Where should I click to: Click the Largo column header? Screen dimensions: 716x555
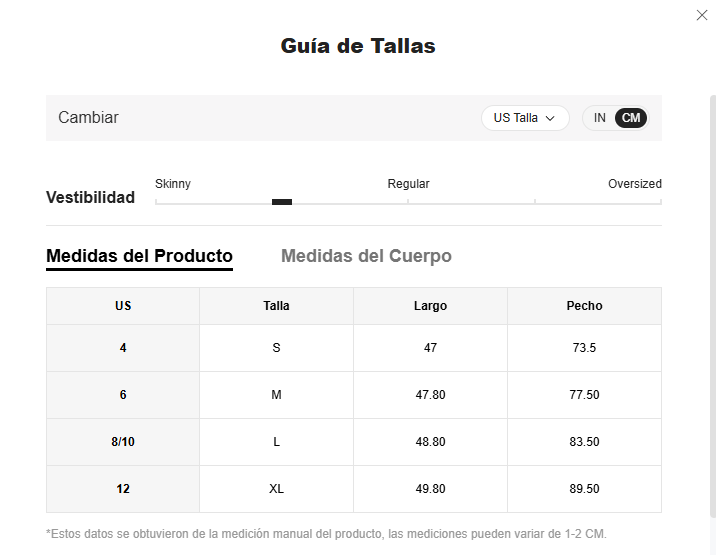430,306
